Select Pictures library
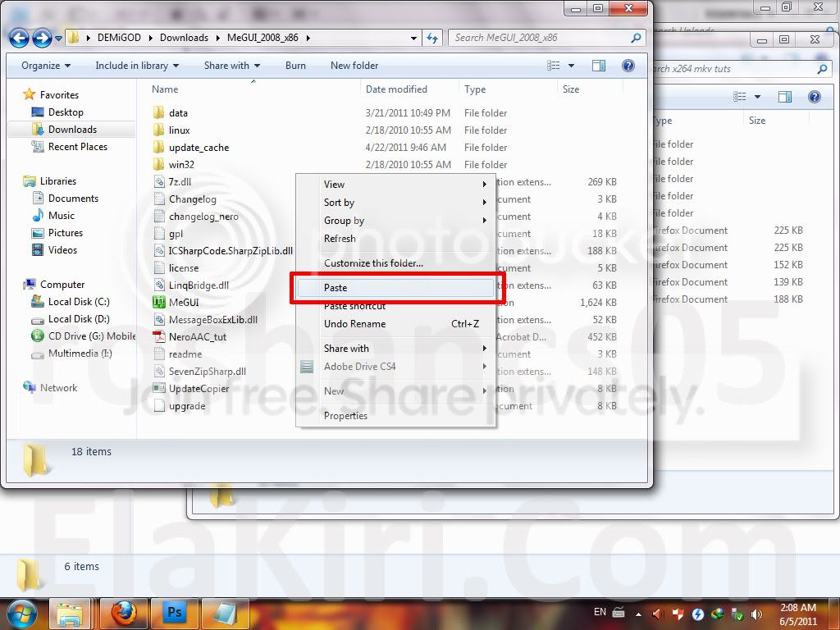This screenshot has height=630, width=840. tap(66, 232)
